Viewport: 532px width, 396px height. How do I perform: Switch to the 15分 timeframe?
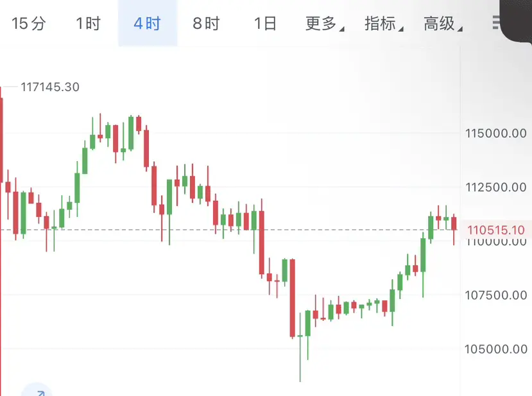pyautogui.click(x=29, y=24)
